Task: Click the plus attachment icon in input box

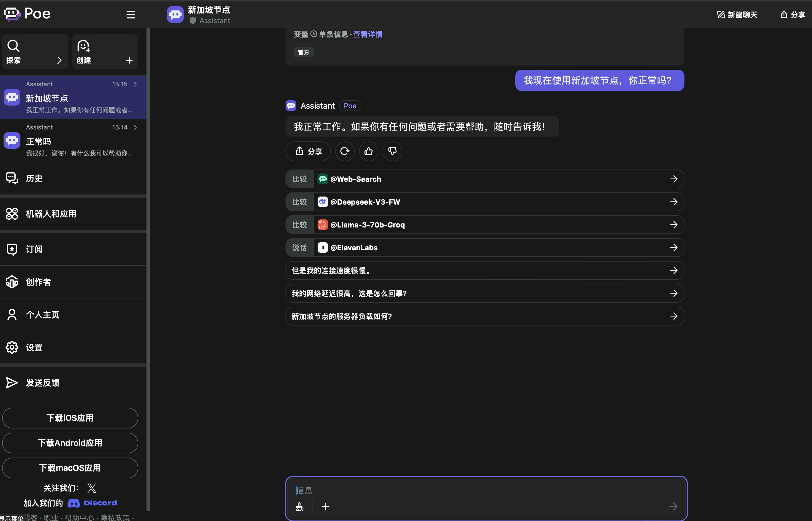Action: pos(325,506)
